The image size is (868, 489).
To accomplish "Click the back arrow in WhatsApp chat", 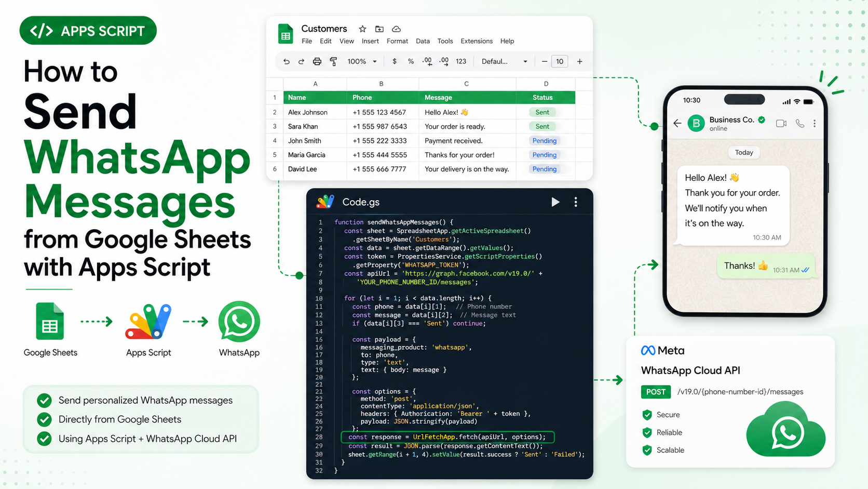I will coord(677,123).
